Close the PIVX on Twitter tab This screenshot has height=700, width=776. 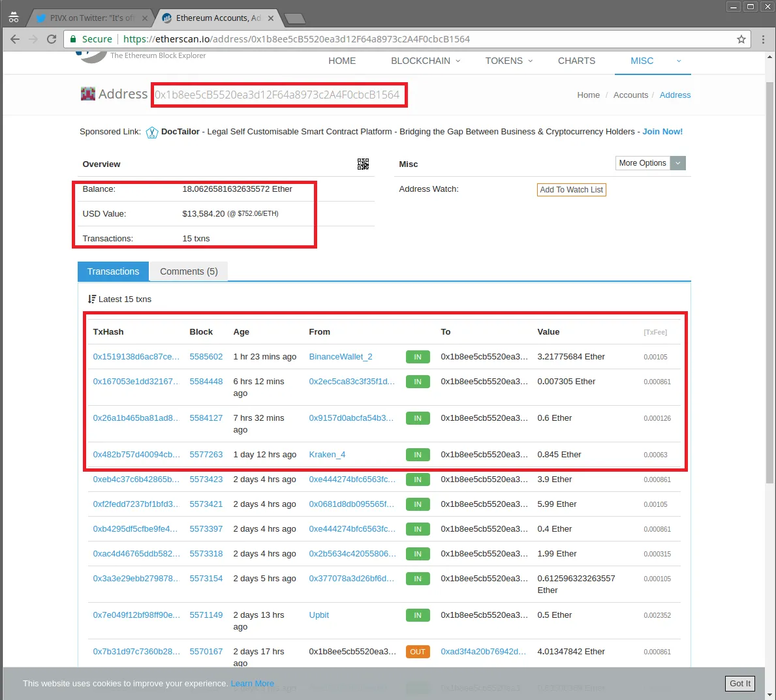coord(144,18)
